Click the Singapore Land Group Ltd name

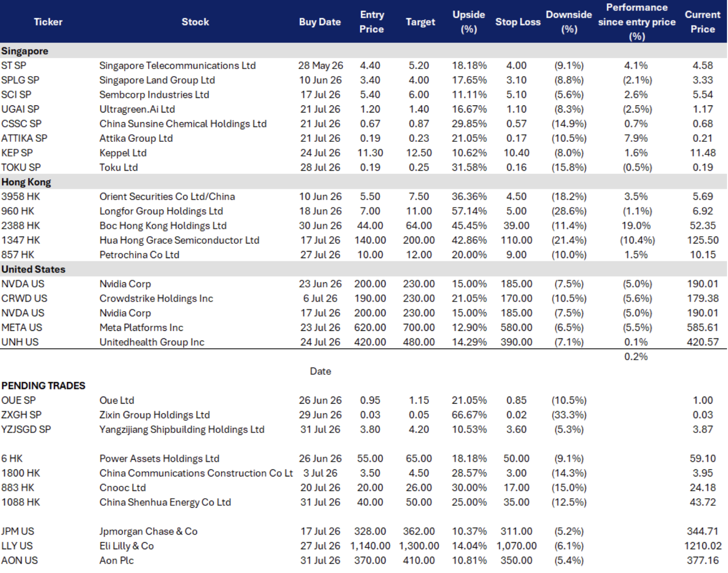(x=157, y=80)
